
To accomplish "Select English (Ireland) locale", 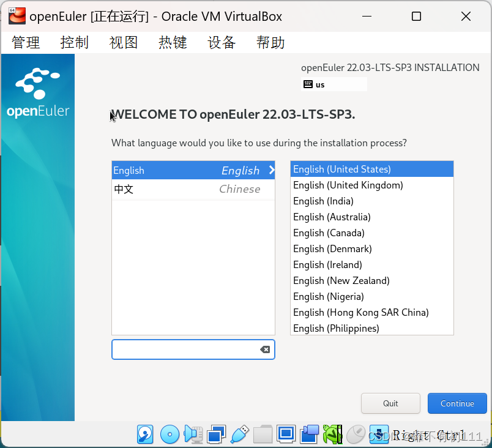I will coord(372,265).
